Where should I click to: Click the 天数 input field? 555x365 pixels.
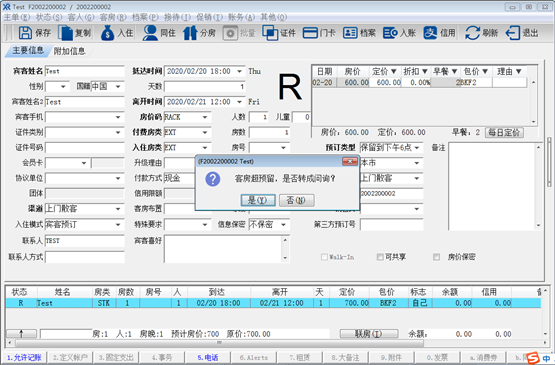pyautogui.click(x=205, y=87)
